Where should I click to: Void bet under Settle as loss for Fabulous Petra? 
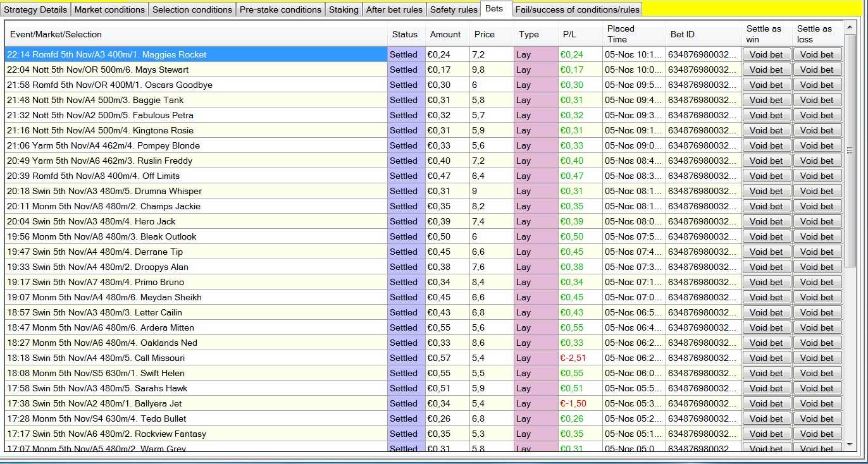coord(817,115)
